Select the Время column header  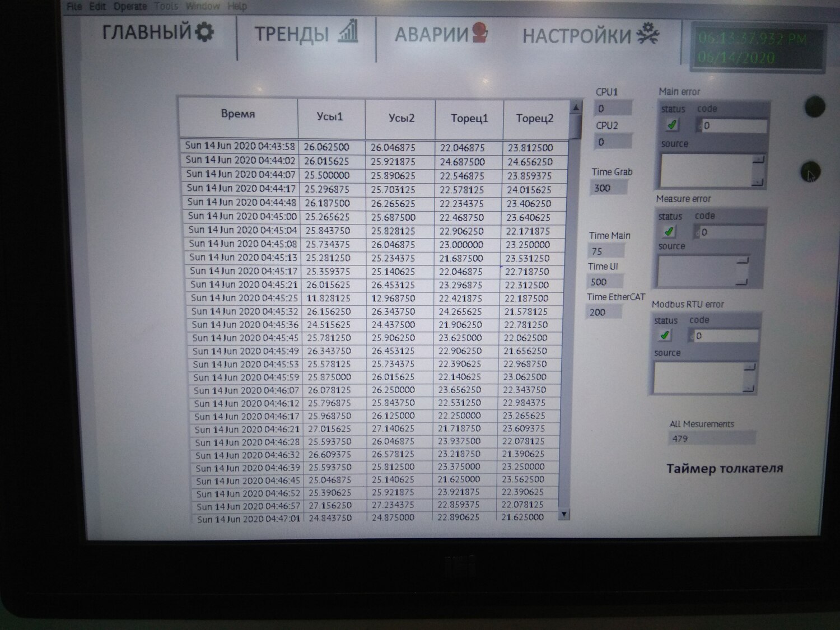tap(238, 114)
